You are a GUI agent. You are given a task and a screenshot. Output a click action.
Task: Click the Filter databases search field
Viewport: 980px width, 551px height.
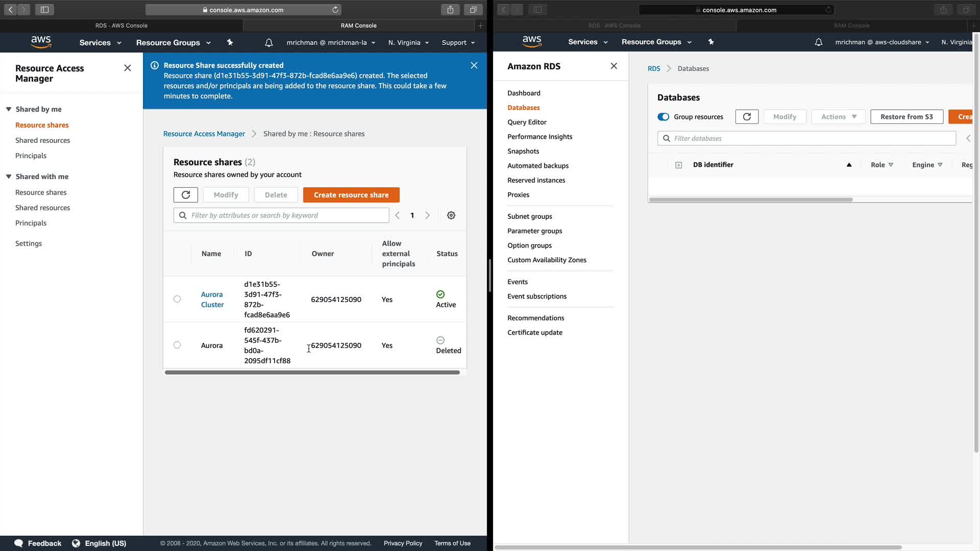tap(806, 138)
